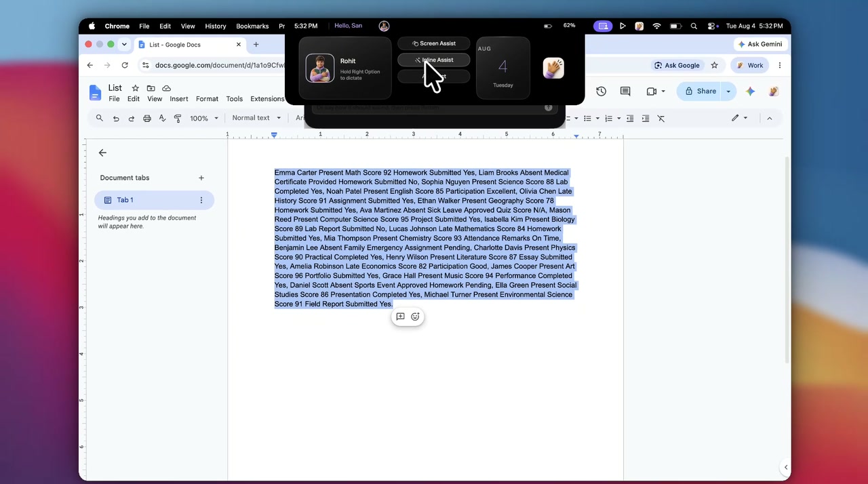The width and height of the screenshot is (868, 484).
Task: Expand the Share options arrow
Action: point(728,92)
